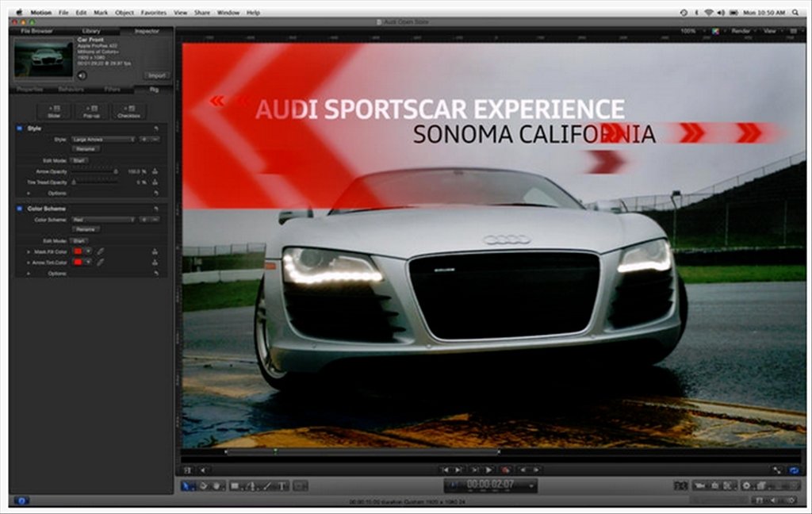Click Start next to Style Edit Mode
This screenshot has height=514, width=812.
[79, 160]
